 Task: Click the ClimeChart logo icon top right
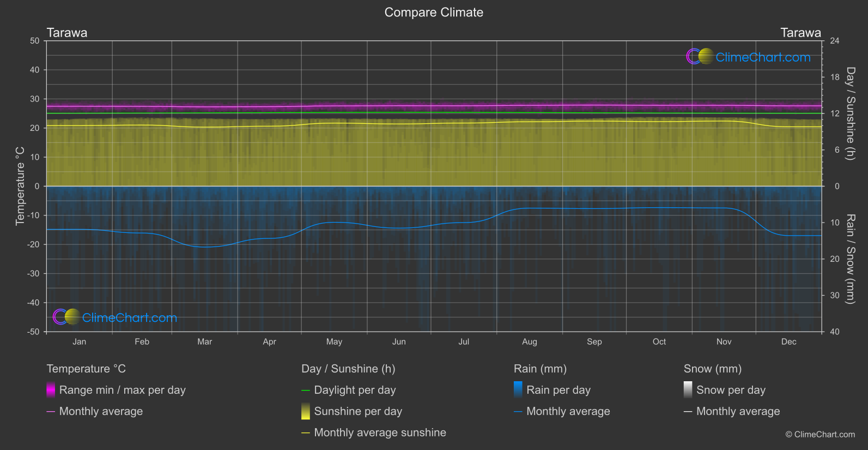(700, 57)
